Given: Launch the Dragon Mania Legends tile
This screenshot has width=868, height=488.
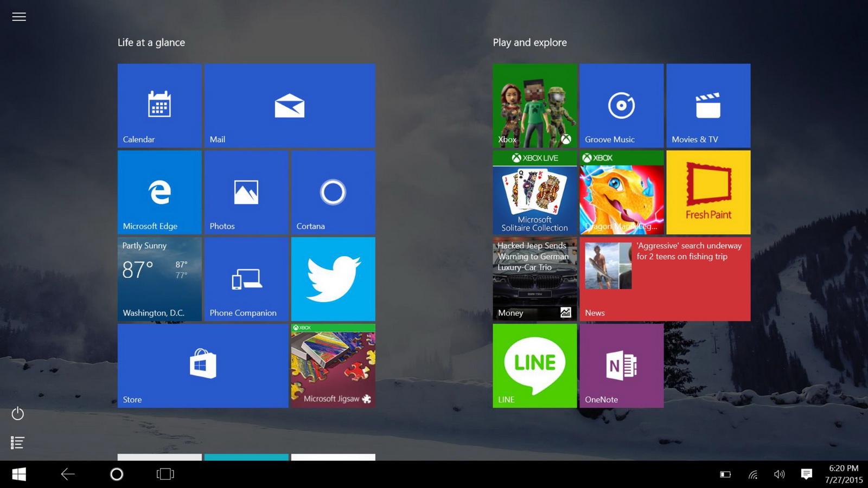Looking at the screenshot, I should point(622,192).
